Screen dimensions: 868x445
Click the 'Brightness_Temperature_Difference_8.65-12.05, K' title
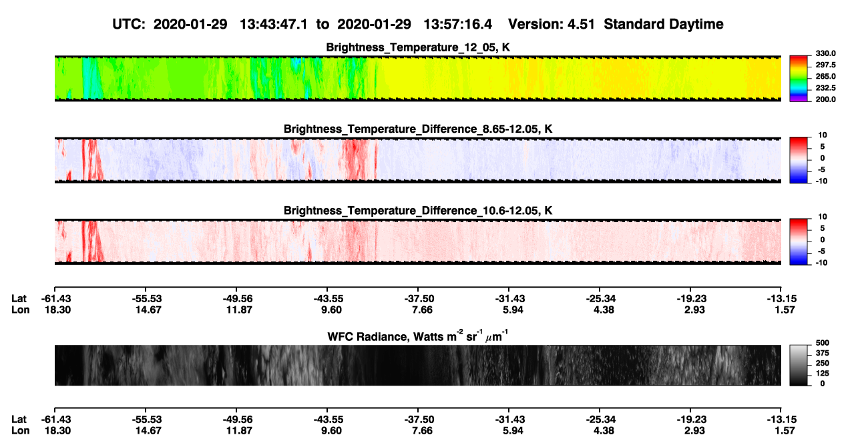[418, 129]
